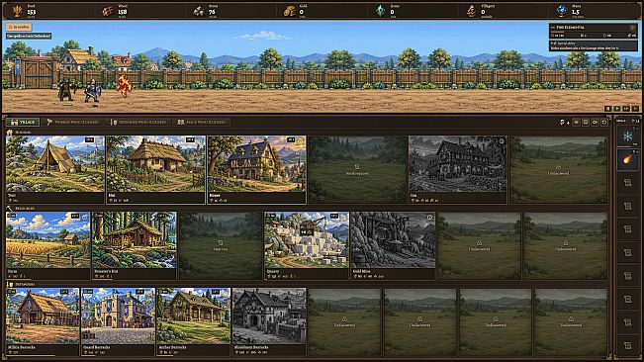This screenshot has width=644, height=362.
Task: Click the Stone resource icon
Action: click(199, 11)
